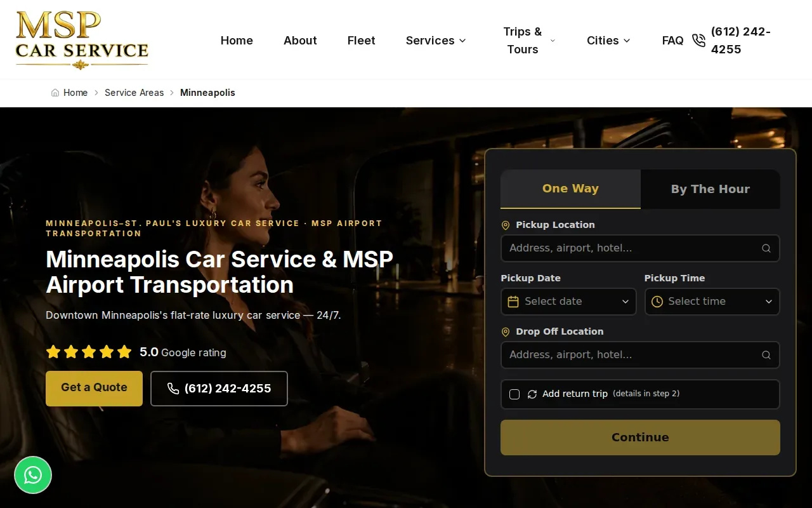Click the home icon in breadcrumb

pyautogui.click(x=55, y=93)
